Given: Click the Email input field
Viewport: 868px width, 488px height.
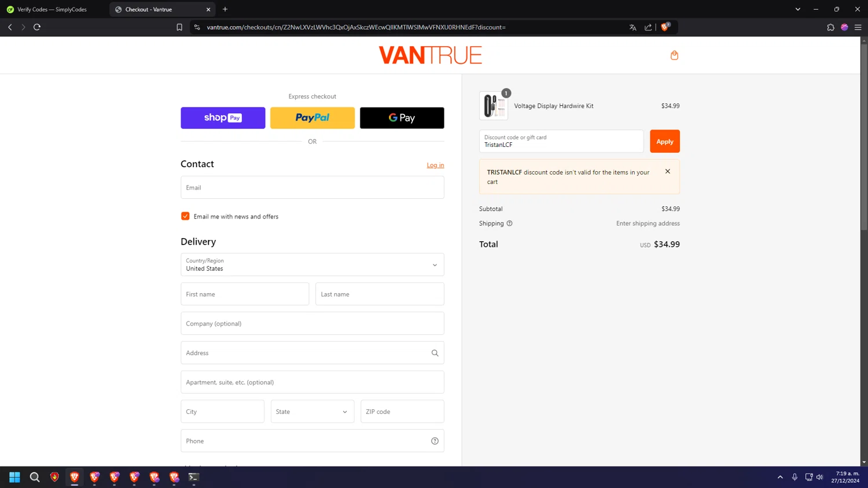Looking at the screenshot, I should (x=312, y=187).
